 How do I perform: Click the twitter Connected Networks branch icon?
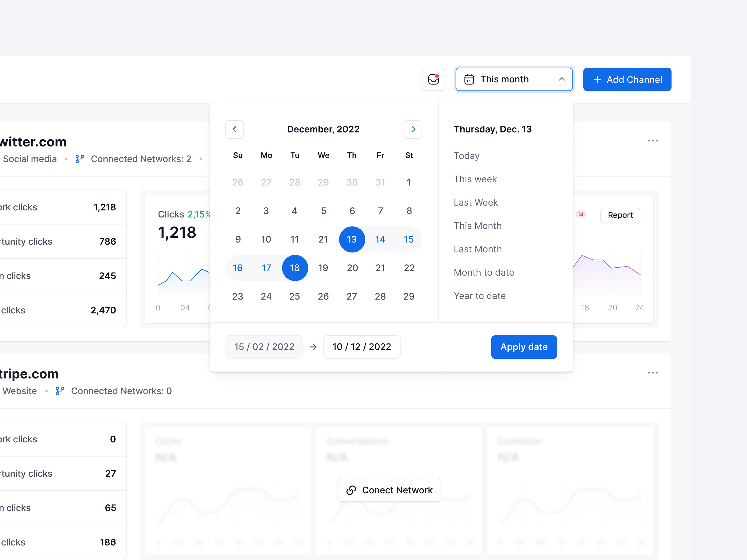coord(80,159)
